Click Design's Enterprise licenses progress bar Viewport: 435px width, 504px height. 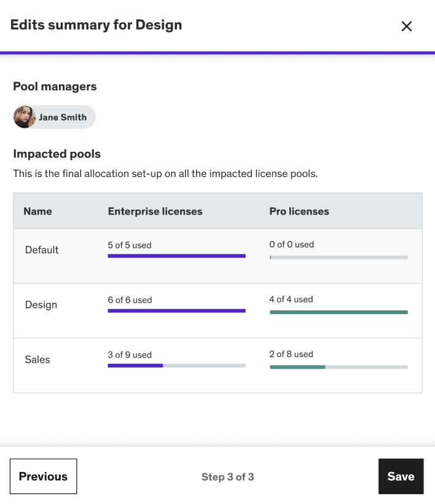pos(176,311)
